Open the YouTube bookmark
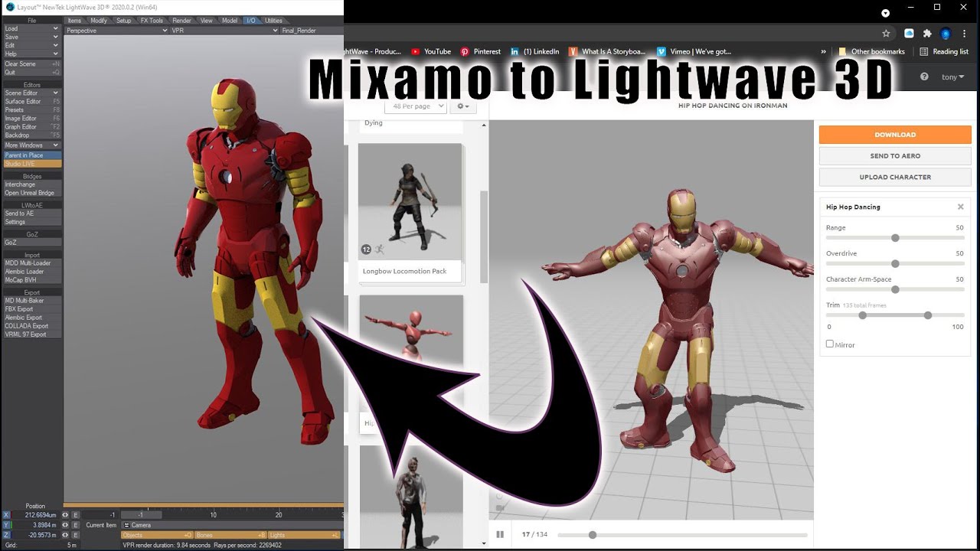Screen dimensions: 980x551 click(x=431, y=51)
